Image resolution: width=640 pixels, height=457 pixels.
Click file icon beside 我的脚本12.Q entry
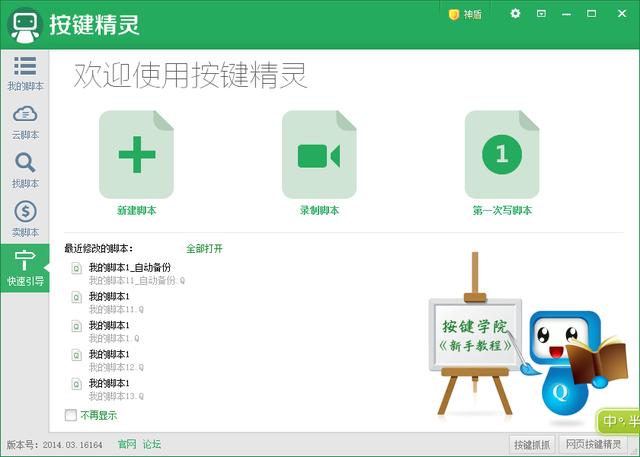(x=76, y=355)
